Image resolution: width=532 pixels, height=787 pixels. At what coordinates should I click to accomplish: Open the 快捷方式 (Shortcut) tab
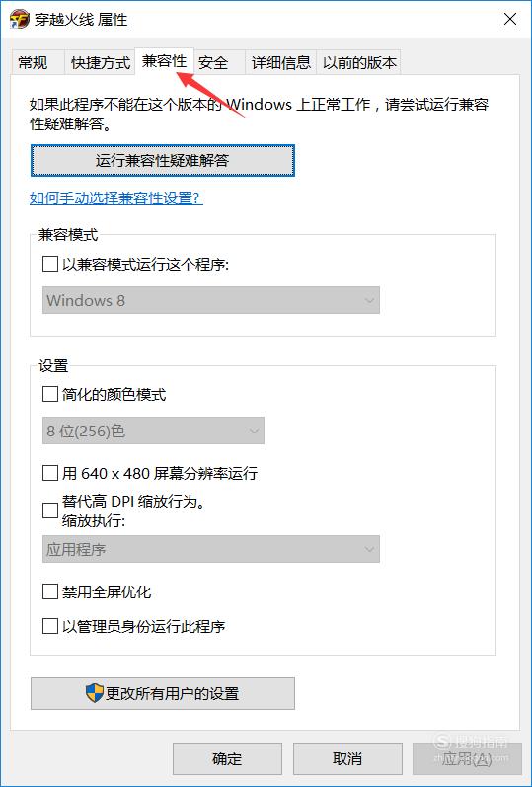tap(101, 63)
